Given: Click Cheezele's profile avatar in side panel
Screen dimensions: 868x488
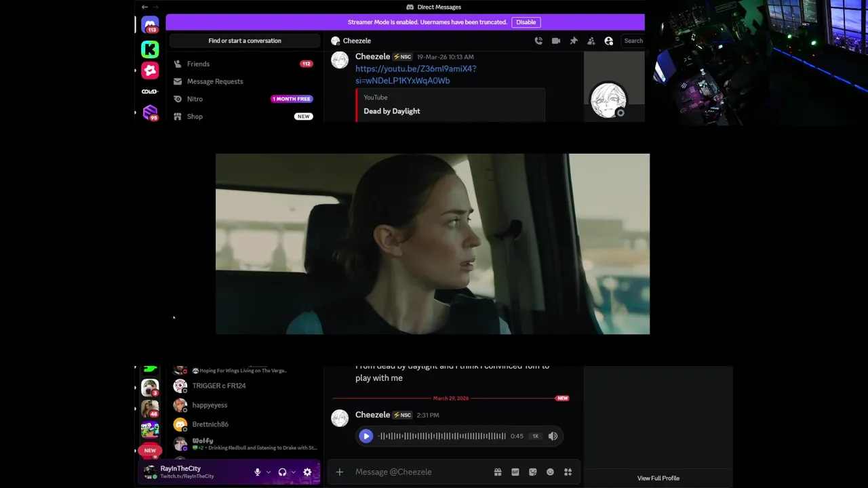Looking at the screenshot, I should coord(608,100).
